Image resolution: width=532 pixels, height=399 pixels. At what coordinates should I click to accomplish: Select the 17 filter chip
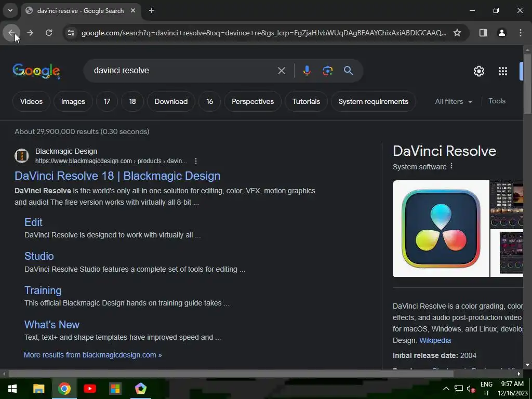coord(107,101)
